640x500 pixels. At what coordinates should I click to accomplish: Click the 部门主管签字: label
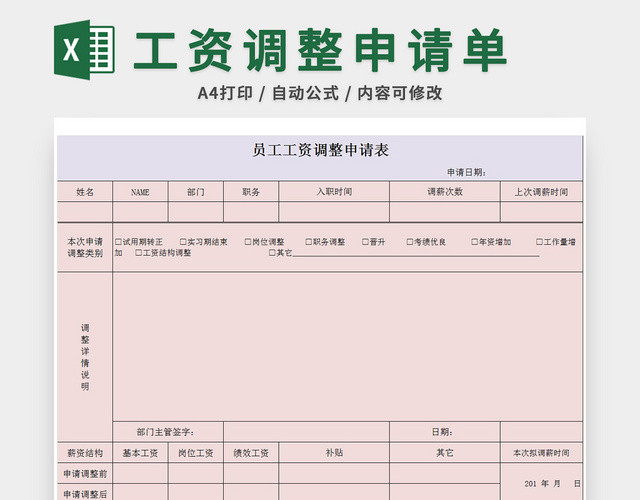click(x=165, y=432)
